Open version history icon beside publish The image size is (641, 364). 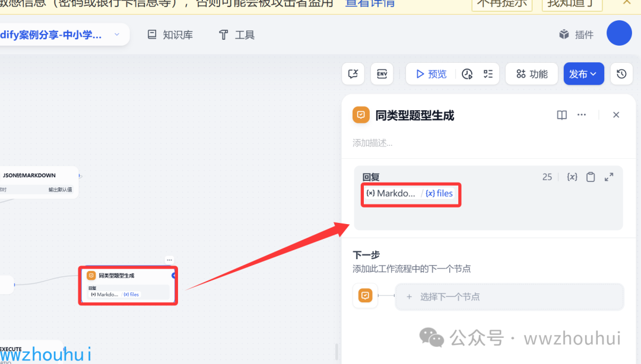(x=621, y=74)
